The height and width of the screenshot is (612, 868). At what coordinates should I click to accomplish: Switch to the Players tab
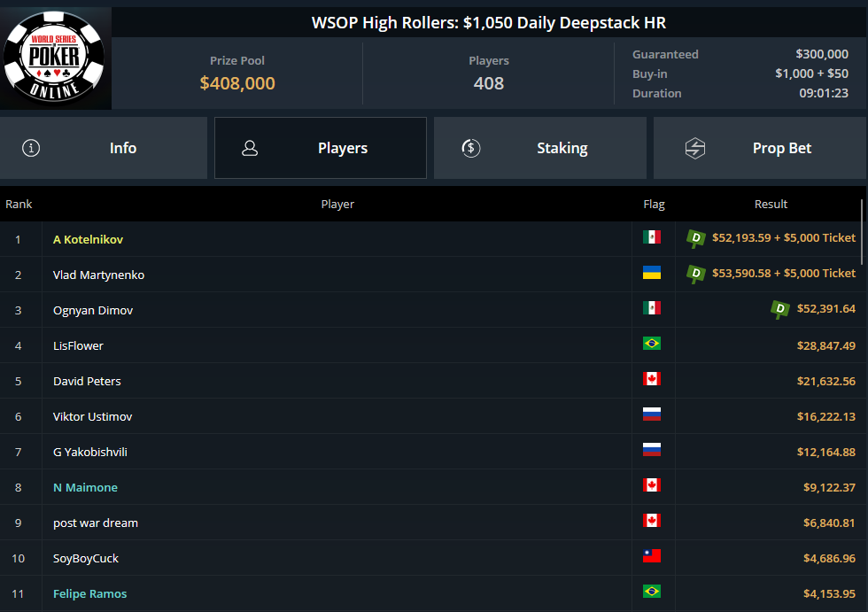click(x=321, y=148)
